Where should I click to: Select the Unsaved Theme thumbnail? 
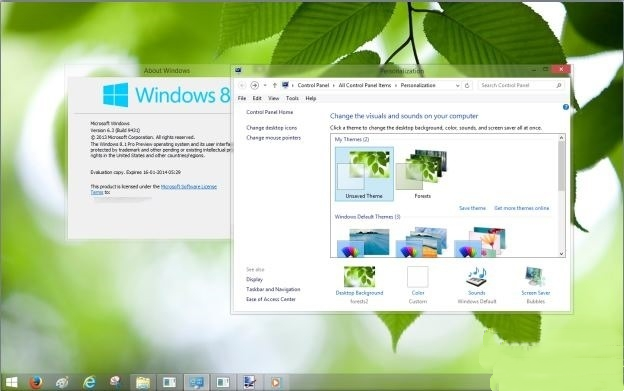(364, 174)
